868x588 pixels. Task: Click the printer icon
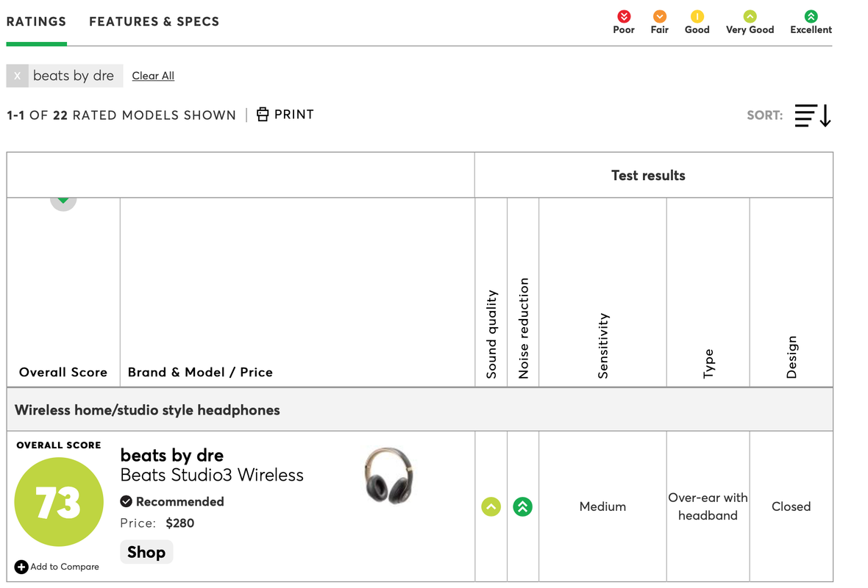[263, 115]
